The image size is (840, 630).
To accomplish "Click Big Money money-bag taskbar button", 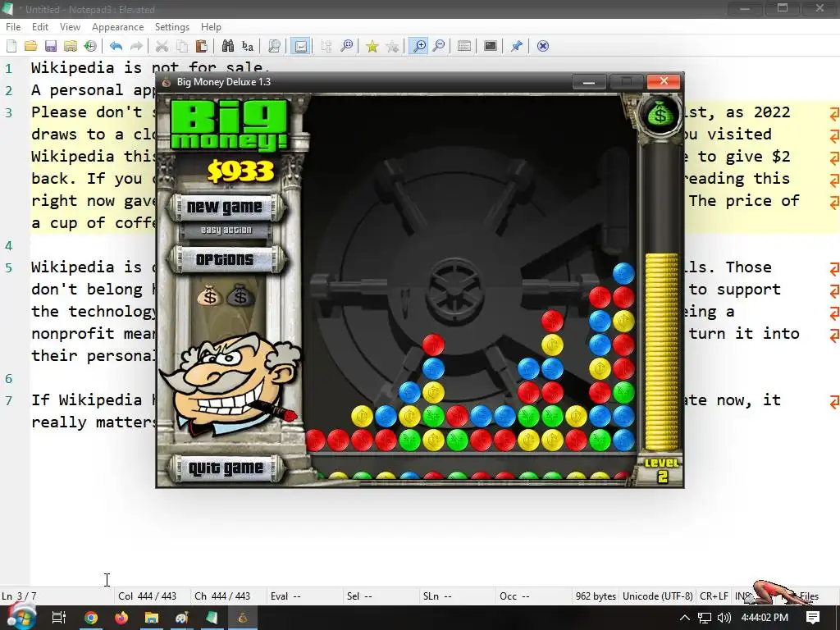I will click(243, 618).
